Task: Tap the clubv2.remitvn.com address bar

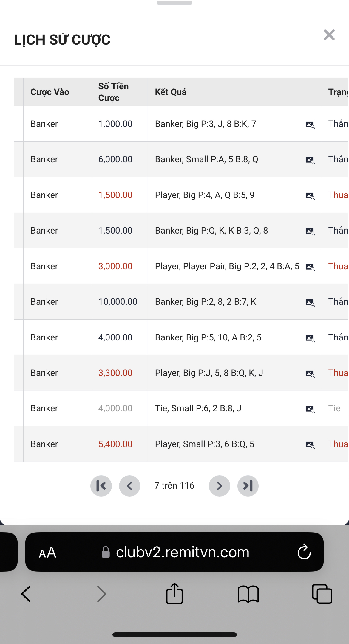Action: click(x=182, y=552)
